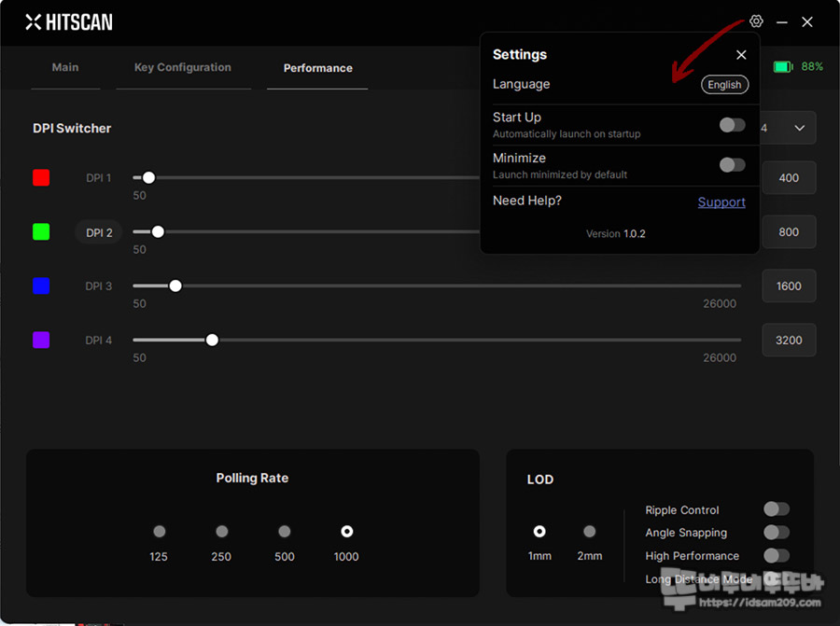Screen dimensions: 840x626
Task: Click the Need Help? text
Action: (527, 201)
